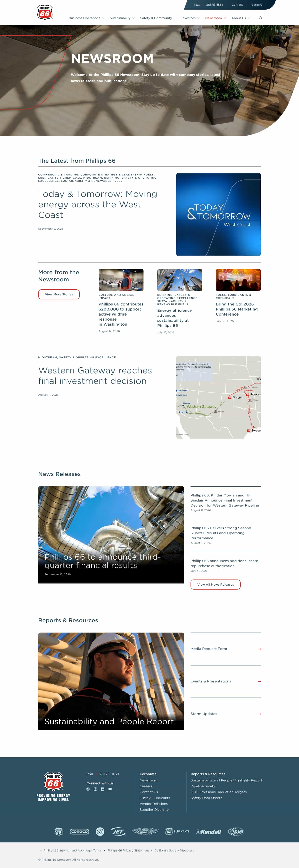Open the YouTube icon in footer
This screenshot has width=299, height=868.
pyautogui.click(x=110, y=789)
